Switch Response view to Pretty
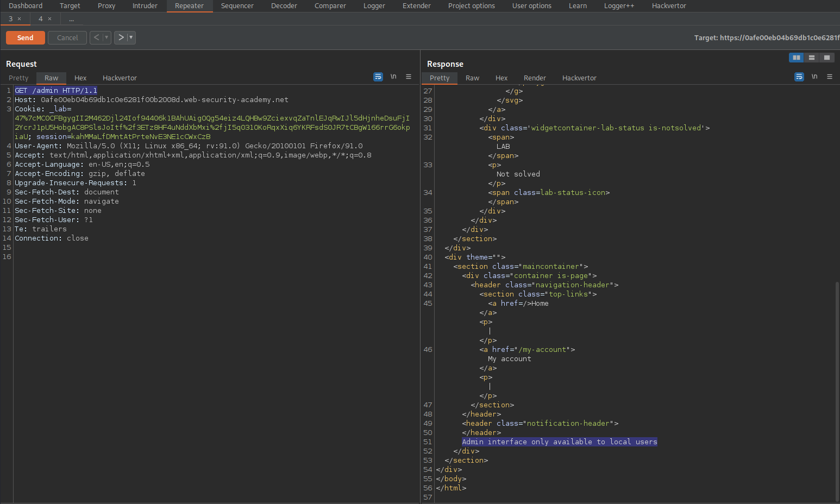This screenshot has height=504, width=840. pos(440,78)
